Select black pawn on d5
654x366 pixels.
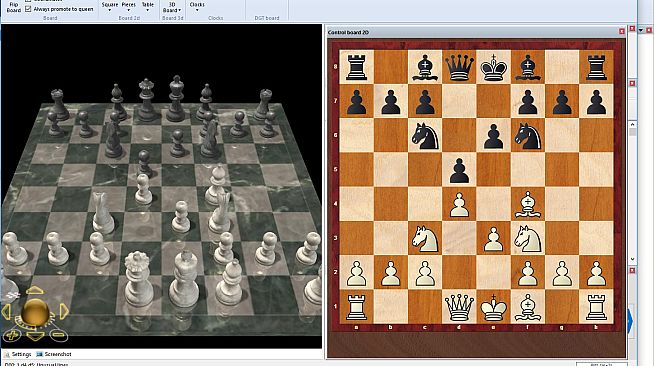point(459,170)
